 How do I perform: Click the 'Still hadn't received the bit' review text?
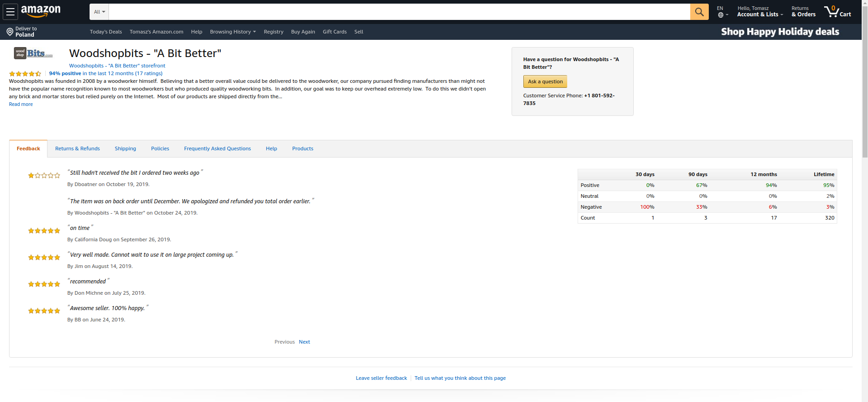coord(135,172)
